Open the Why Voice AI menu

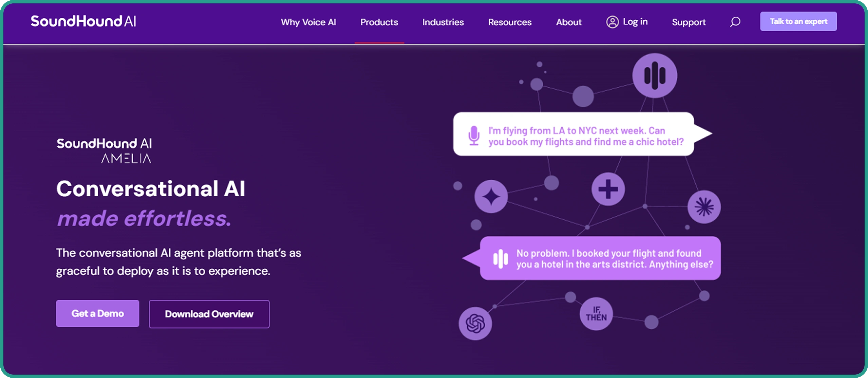coord(308,22)
